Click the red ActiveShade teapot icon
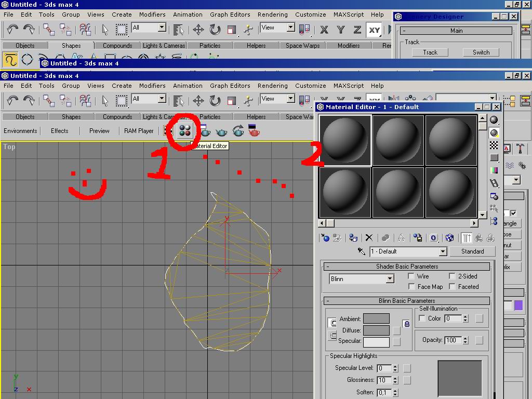532x399 pixels. click(254, 130)
